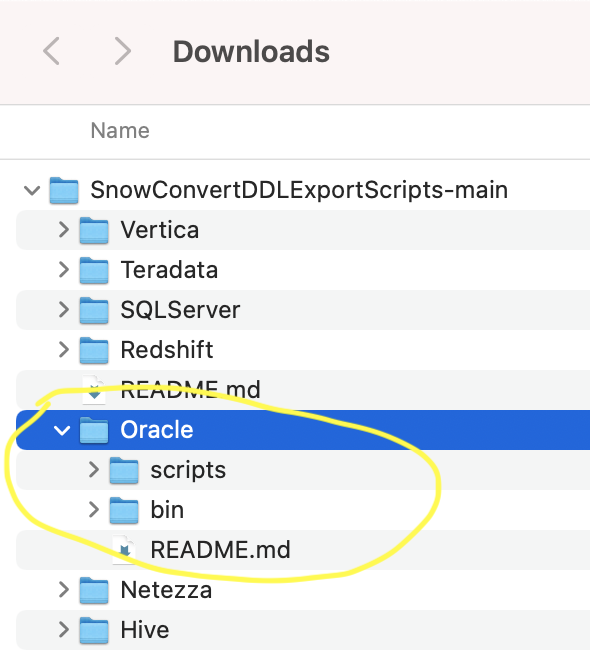Expand the Vertica folder chevron
Image resolution: width=590 pixels, height=652 pixels.
[64, 230]
